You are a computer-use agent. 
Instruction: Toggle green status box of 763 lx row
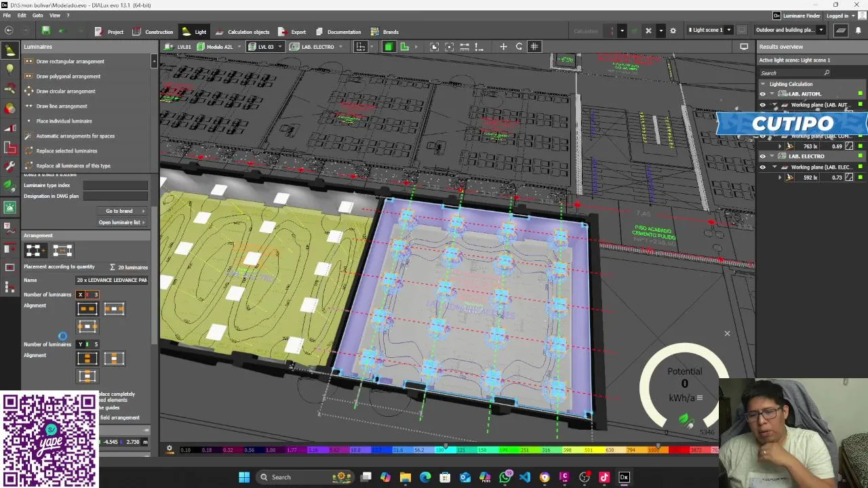861,146
